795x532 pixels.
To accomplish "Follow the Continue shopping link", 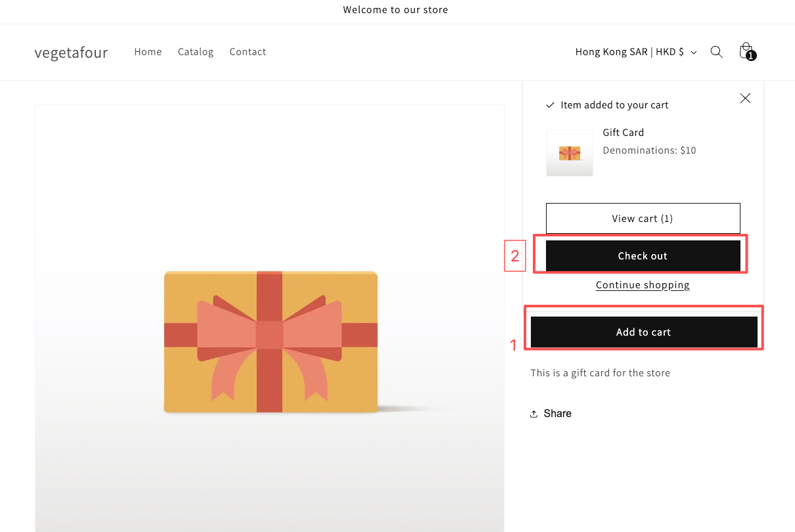I will tap(643, 285).
